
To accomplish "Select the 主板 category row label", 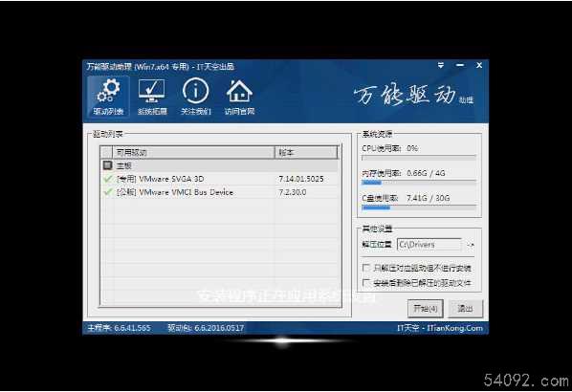I will coord(124,166).
